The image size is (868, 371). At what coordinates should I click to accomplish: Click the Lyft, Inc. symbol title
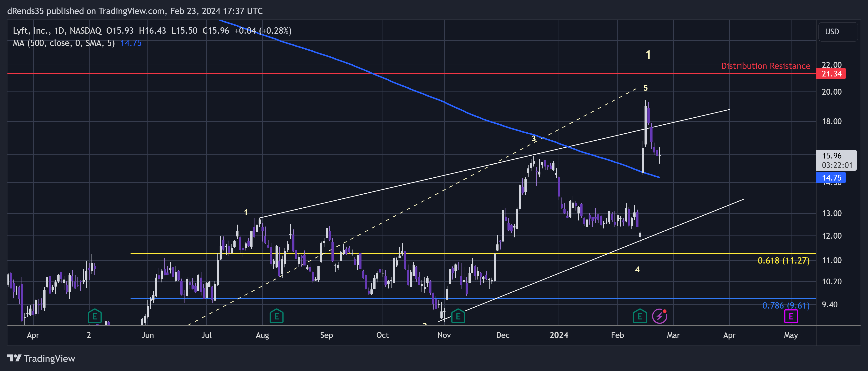tap(32, 31)
